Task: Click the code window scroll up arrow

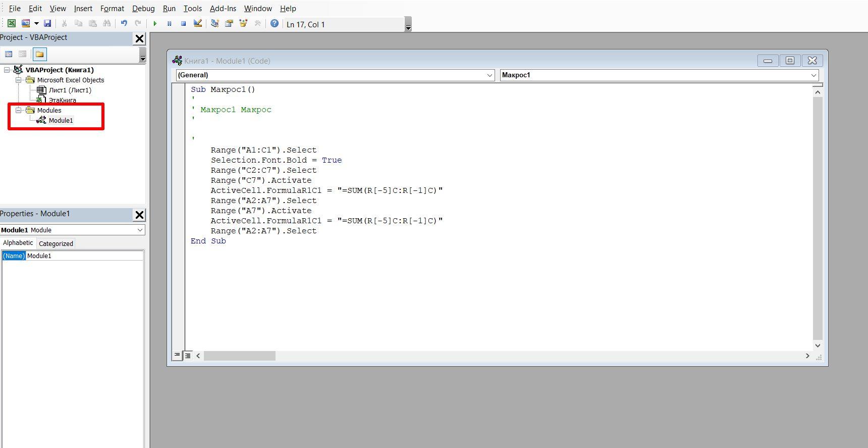Action: pyautogui.click(x=818, y=92)
